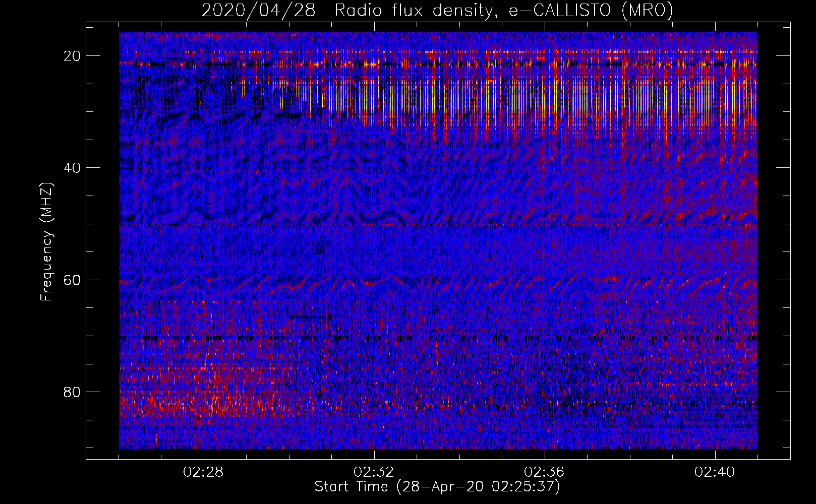Click the '60' frequency tick label
The height and width of the screenshot is (504, 816).
click(x=73, y=280)
